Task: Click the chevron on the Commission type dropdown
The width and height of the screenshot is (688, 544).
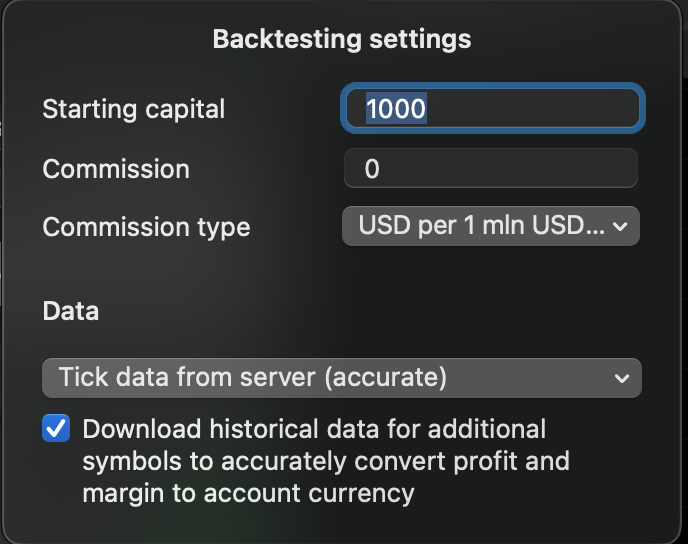Action: pyautogui.click(x=620, y=227)
